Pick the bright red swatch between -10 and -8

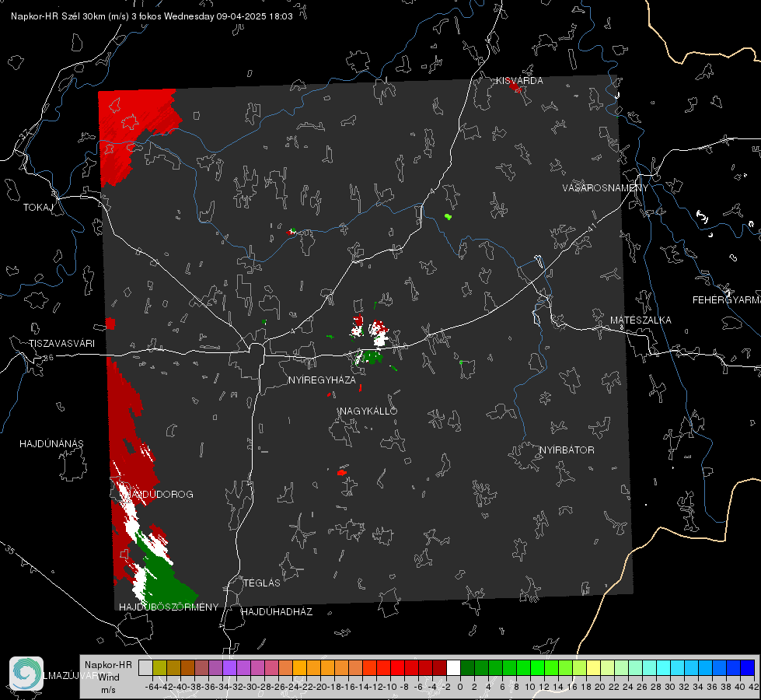[397, 668]
